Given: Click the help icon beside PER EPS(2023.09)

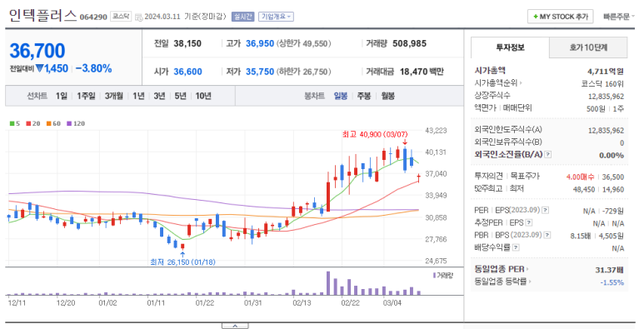Looking at the screenshot, I should click(545, 210).
